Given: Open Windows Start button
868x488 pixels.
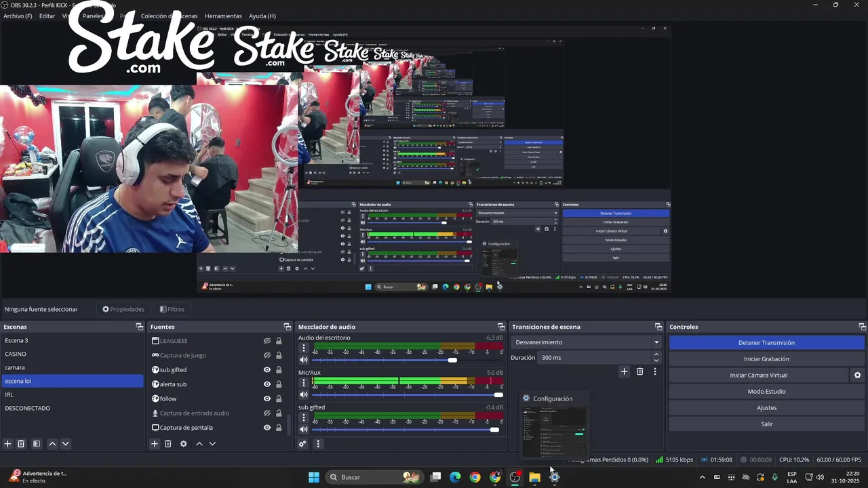Looking at the screenshot, I should coord(314,477).
